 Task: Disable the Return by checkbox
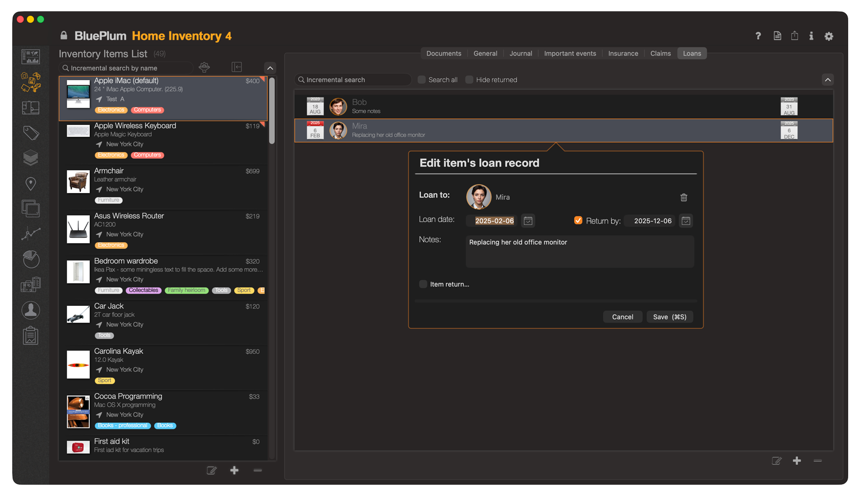578,221
